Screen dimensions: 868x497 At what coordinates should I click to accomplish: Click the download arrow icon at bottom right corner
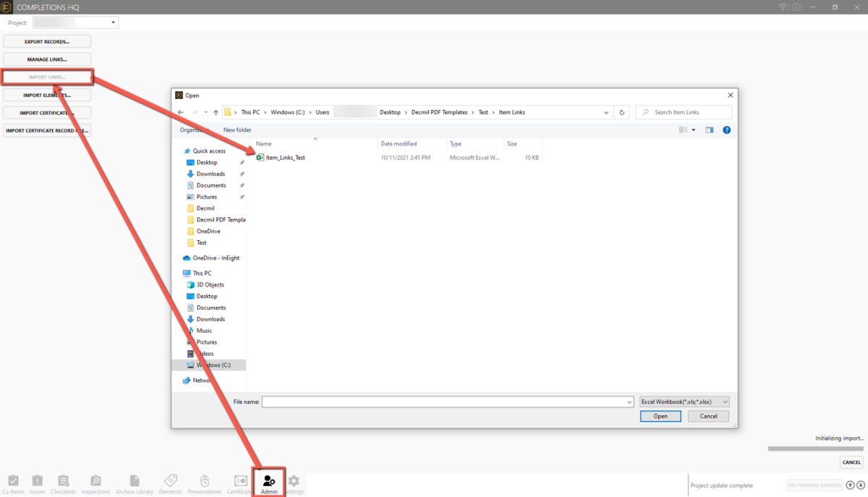(861, 485)
